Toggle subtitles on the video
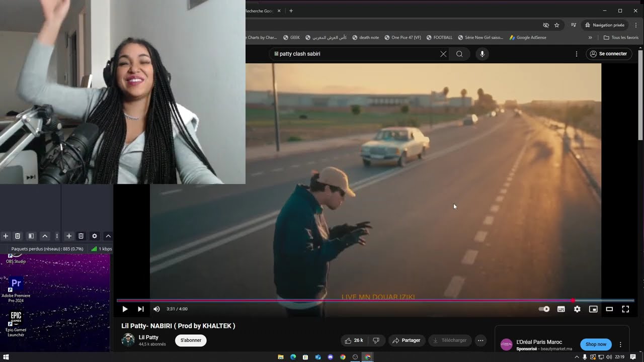This screenshot has width=644, height=362. tap(561, 309)
